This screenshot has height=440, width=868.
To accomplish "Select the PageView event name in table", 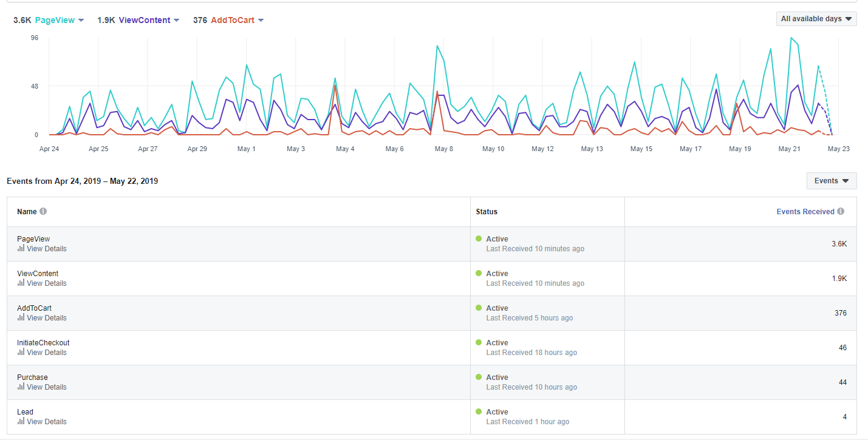I will (33, 239).
